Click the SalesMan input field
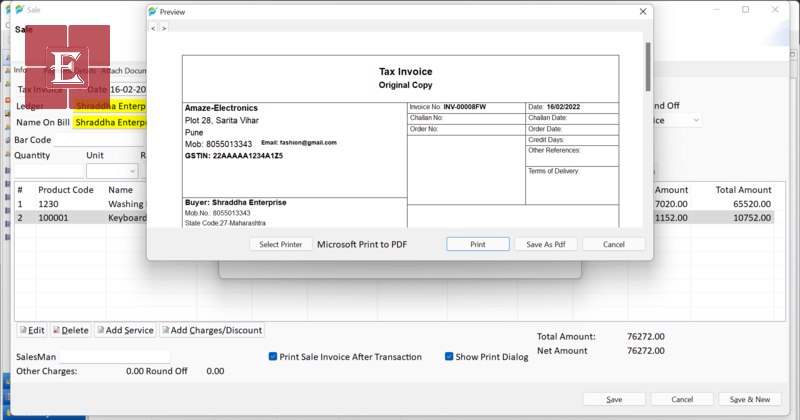The height and width of the screenshot is (420, 800). click(114, 356)
